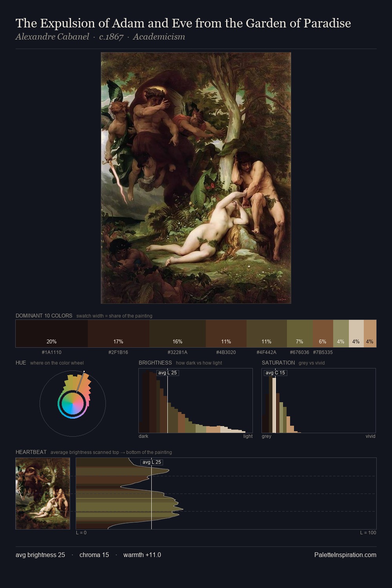Click hex code #32281A
The width and height of the screenshot is (392, 588).
tap(178, 352)
